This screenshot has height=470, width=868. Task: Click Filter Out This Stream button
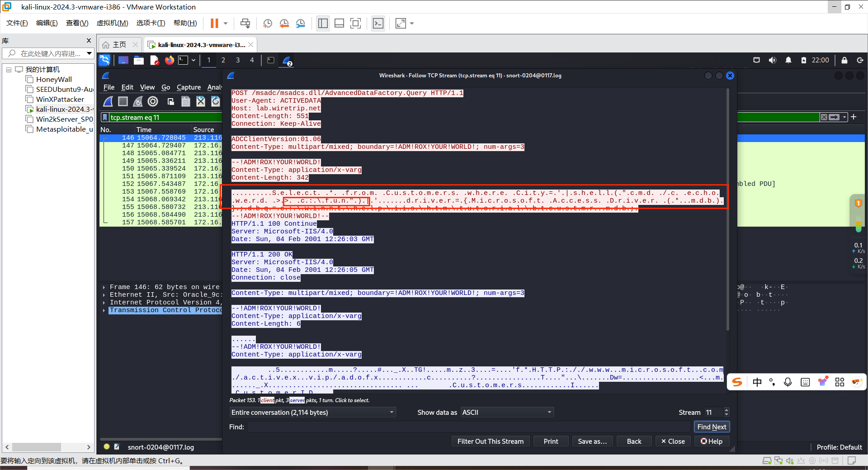click(491, 442)
